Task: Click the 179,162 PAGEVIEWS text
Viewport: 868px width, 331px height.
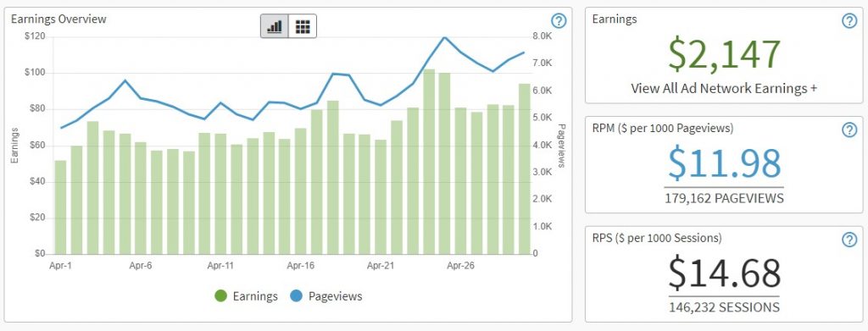Action: tap(724, 198)
